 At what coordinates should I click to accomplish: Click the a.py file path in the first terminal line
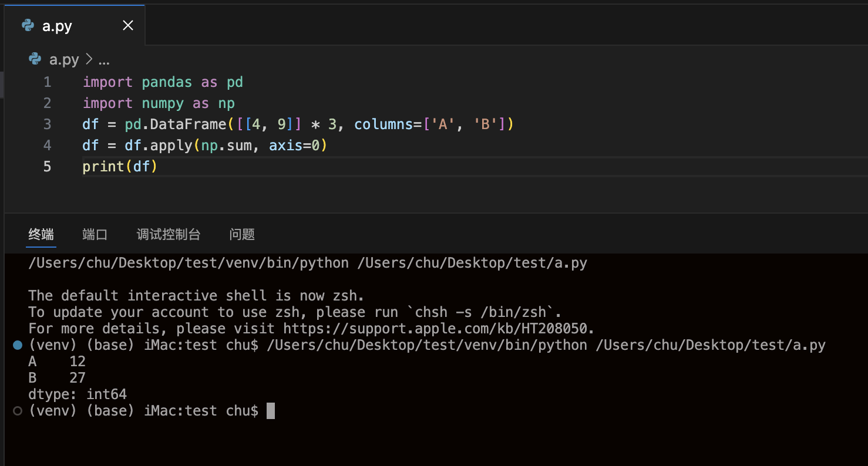pos(472,263)
